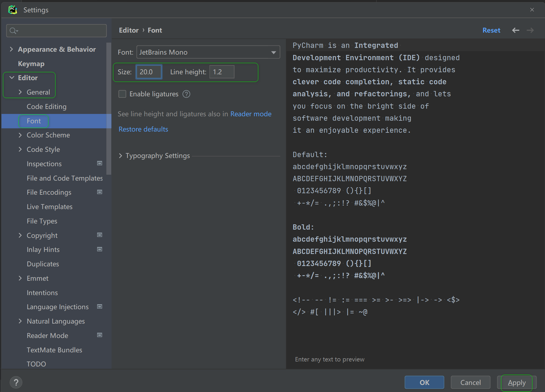
Task: Click the font Size input field
Action: tap(149, 72)
